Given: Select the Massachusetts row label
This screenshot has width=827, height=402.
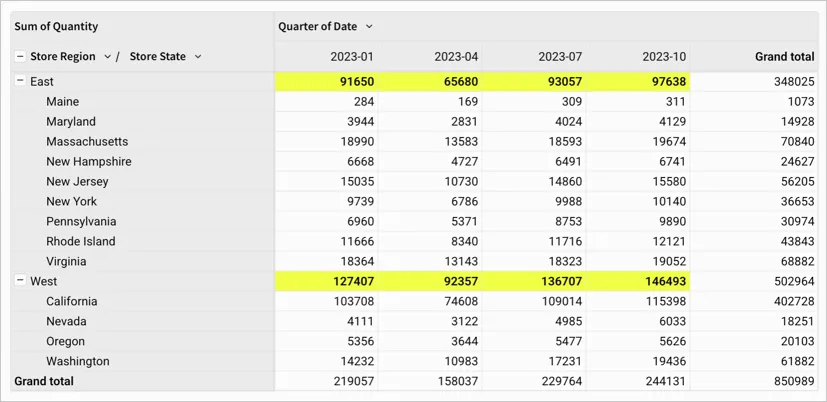Looking at the screenshot, I should [x=87, y=141].
